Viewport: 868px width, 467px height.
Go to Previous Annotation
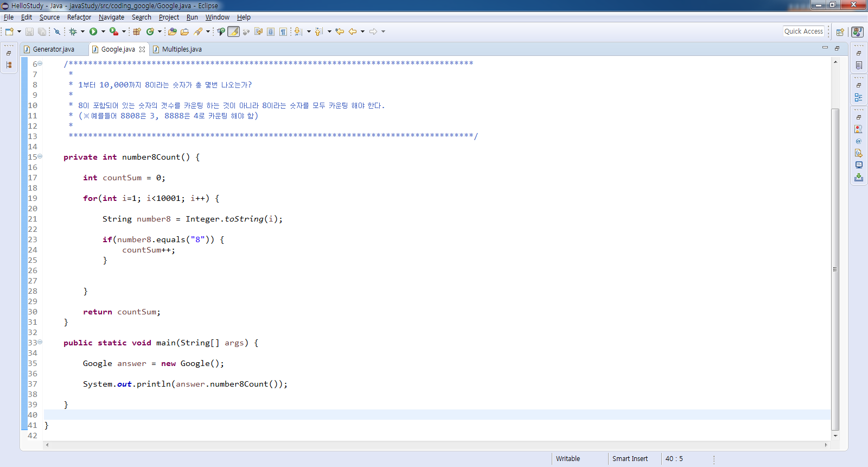pyautogui.click(x=319, y=31)
